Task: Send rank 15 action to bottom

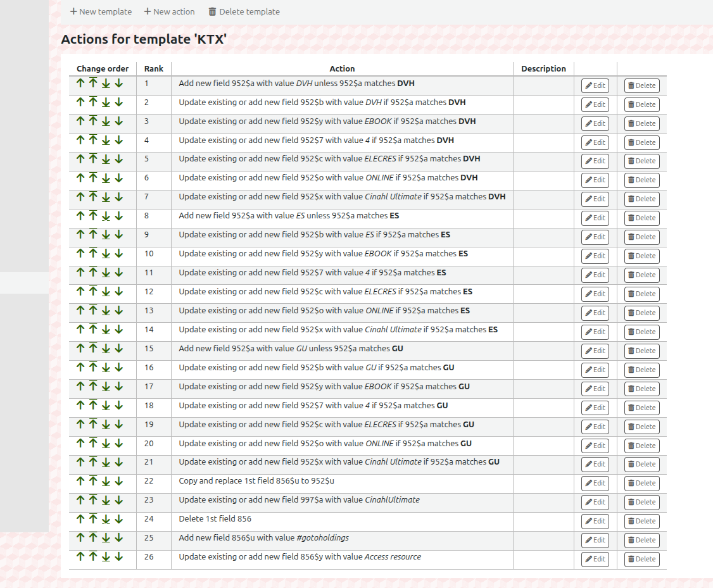Action: 106,349
